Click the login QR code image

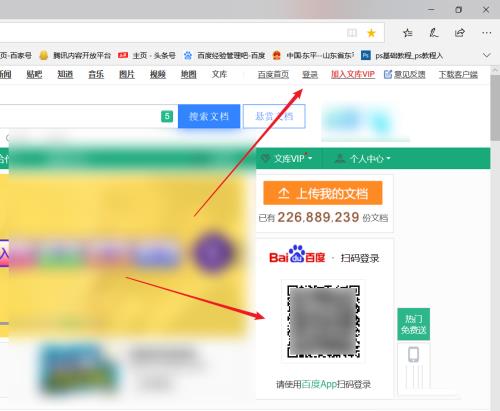(x=323, y=321)
